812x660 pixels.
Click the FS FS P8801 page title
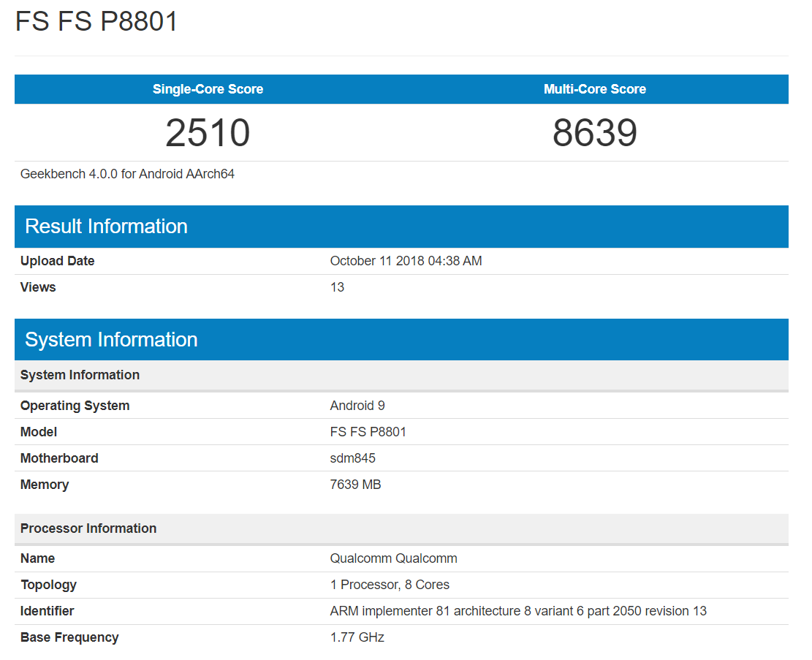click(x=96, y=21)
